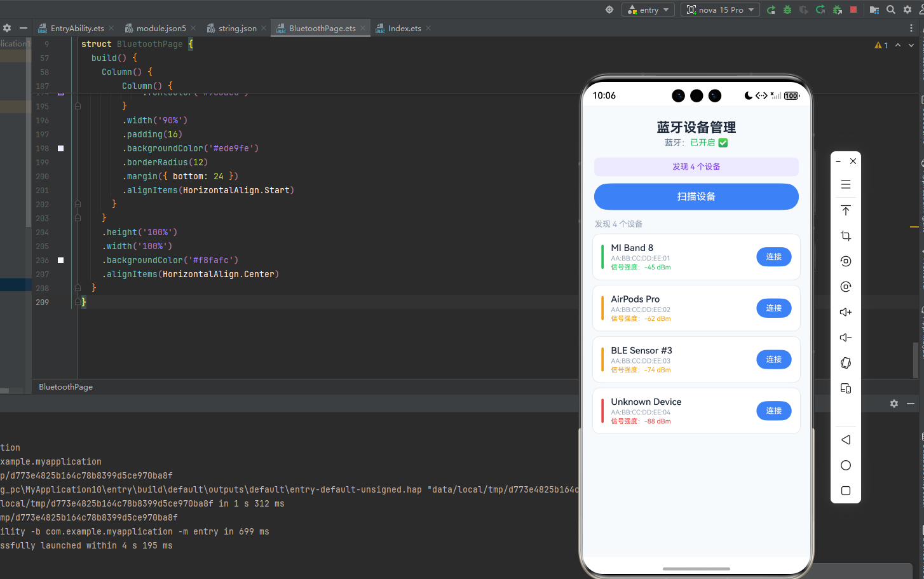Click the emulator pin-on-top arrow icon
The image size is (924, 579).
[x=846, y=210]
